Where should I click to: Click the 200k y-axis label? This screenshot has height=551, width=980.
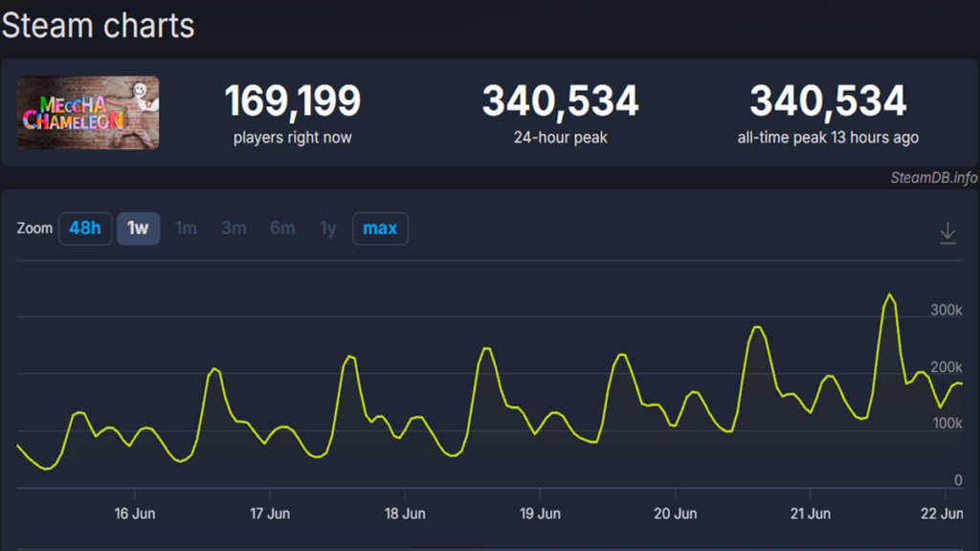click(947, 367)
